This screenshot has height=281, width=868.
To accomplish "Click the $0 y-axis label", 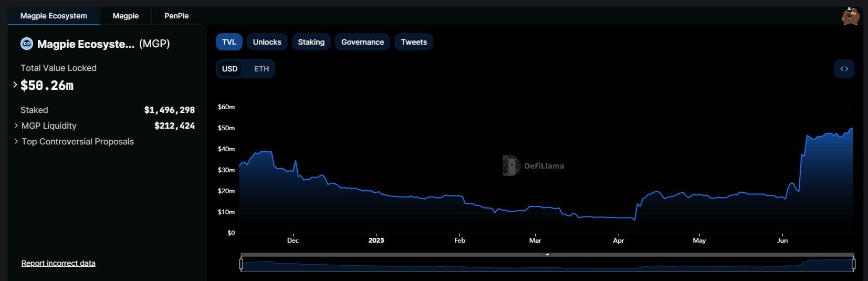I will coord(231,233).
